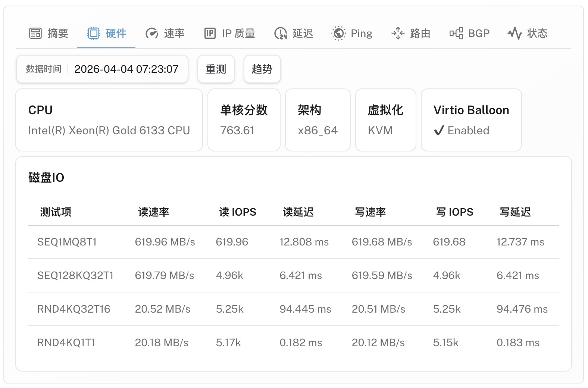Select the RND4KQ1T1 row label

(x=66, y=343)
